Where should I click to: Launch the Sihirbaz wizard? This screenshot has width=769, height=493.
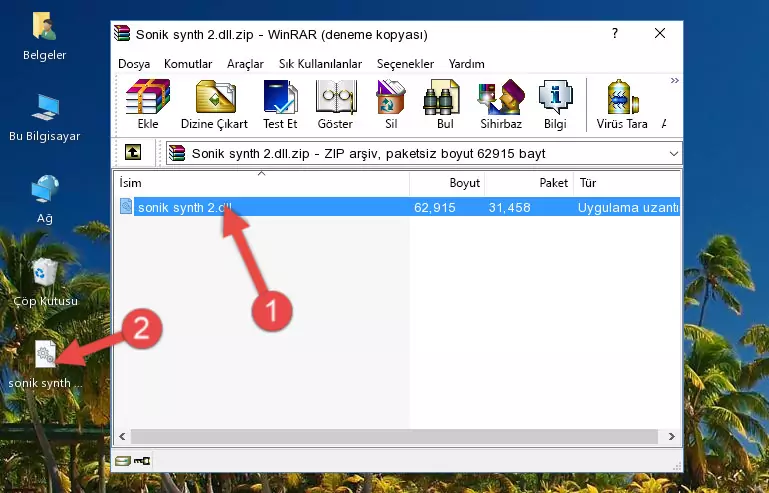[501, 104]
